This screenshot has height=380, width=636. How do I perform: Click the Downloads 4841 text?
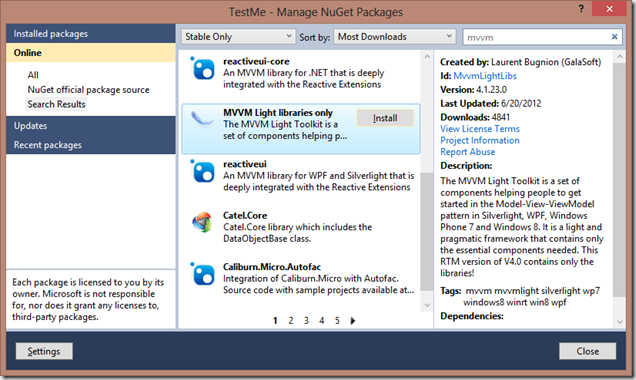[475, 117]
